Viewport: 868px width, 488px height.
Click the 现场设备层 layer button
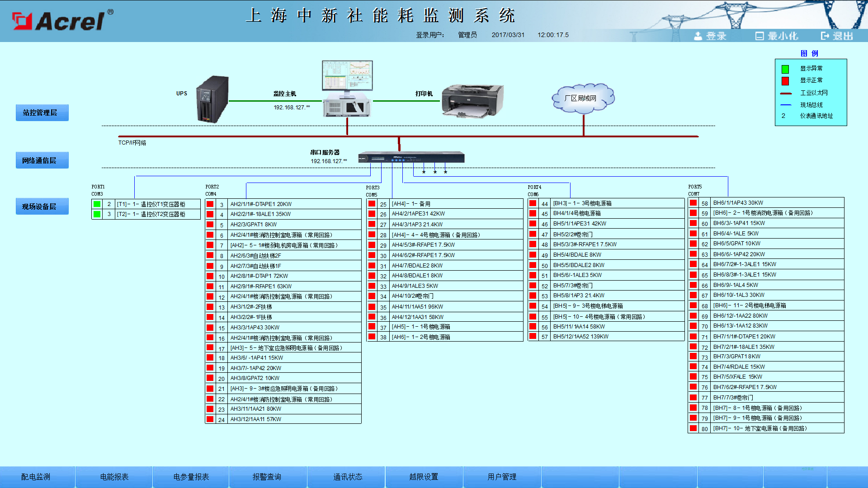(x=42, y=206)
